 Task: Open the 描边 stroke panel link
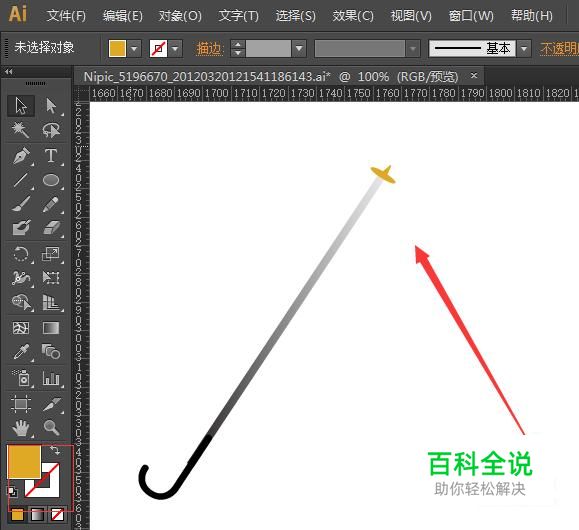209,48
